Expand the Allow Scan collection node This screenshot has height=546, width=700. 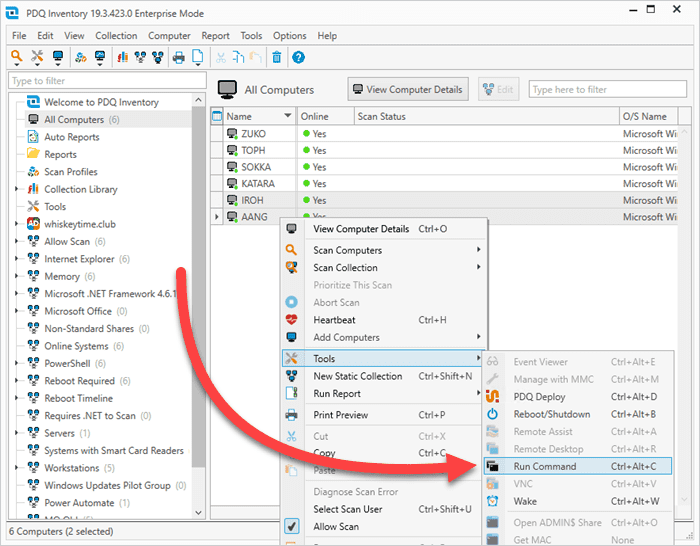16,241
